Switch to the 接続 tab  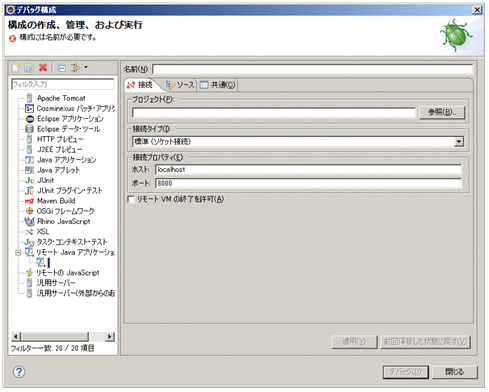point(140,85)
